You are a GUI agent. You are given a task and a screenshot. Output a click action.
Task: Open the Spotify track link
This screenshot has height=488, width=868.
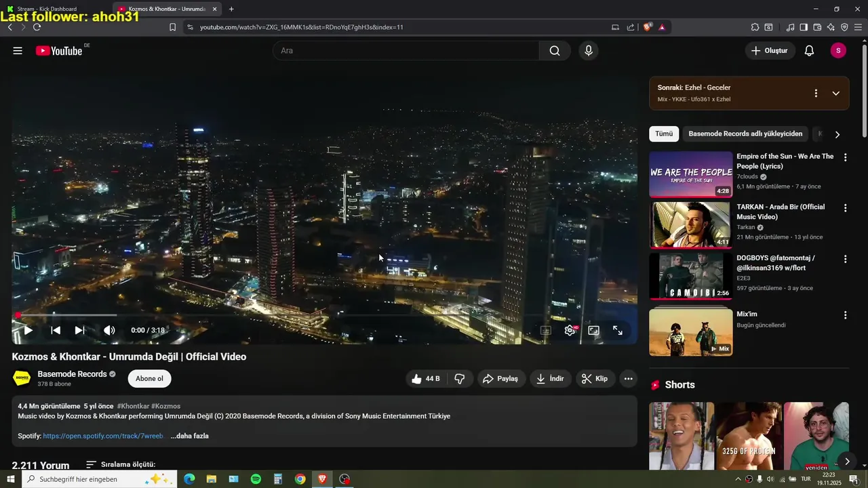[x=104, y=436]
